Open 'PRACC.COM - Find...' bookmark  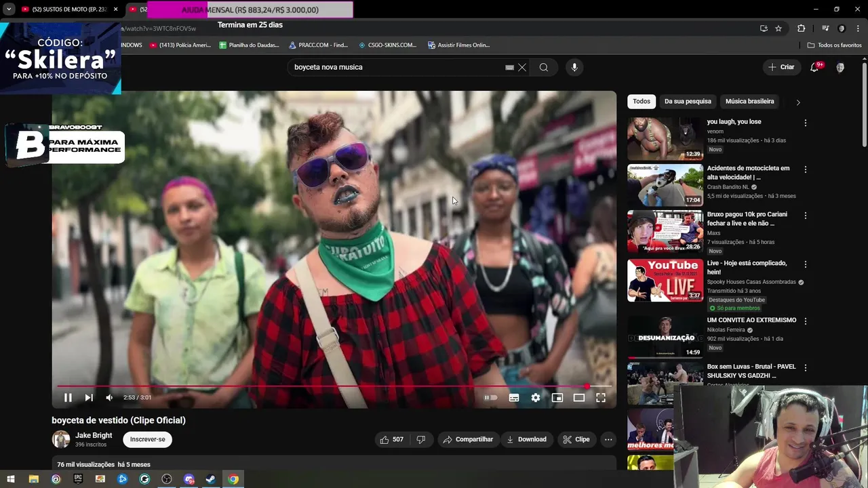click(318, 45)
